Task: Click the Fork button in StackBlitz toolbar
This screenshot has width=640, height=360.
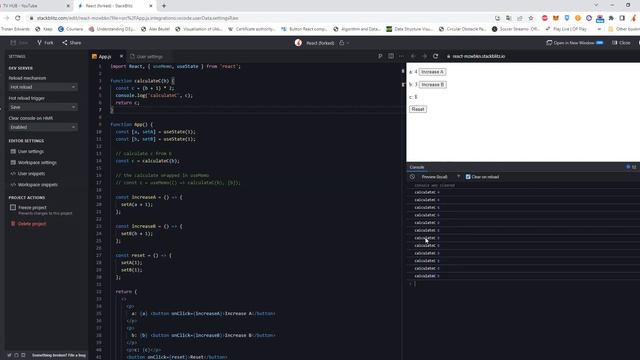Action: (x=45, y=42)
